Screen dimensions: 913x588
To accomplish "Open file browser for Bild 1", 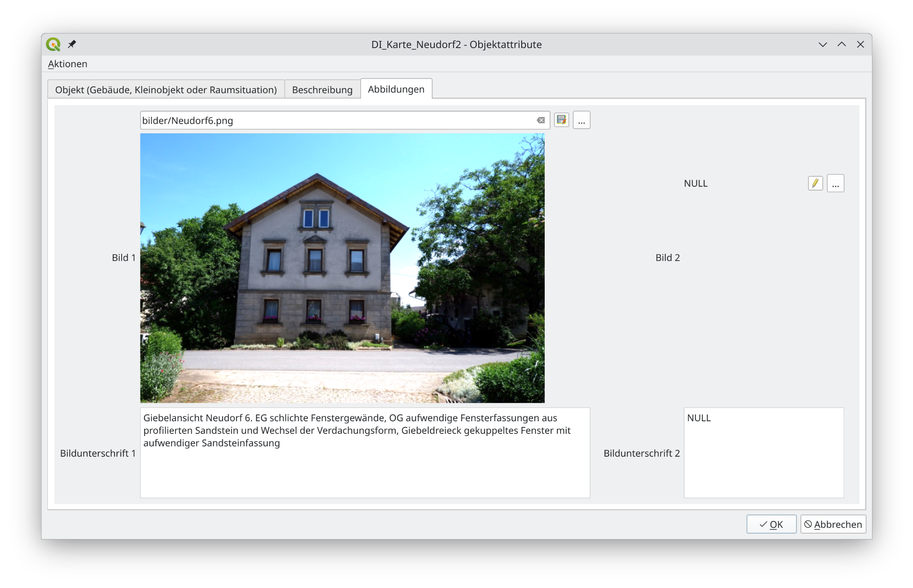I will pos(581,120).
